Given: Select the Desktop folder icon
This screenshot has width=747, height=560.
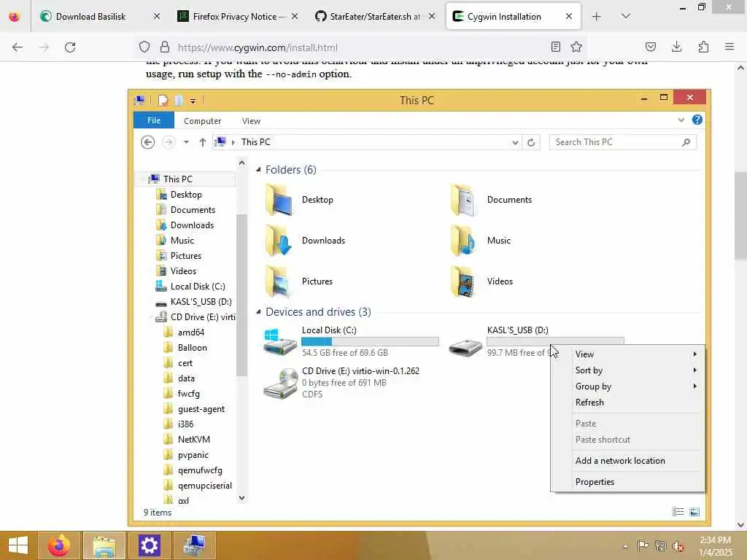Looking at the screenshot, I should tap(279, 200).
